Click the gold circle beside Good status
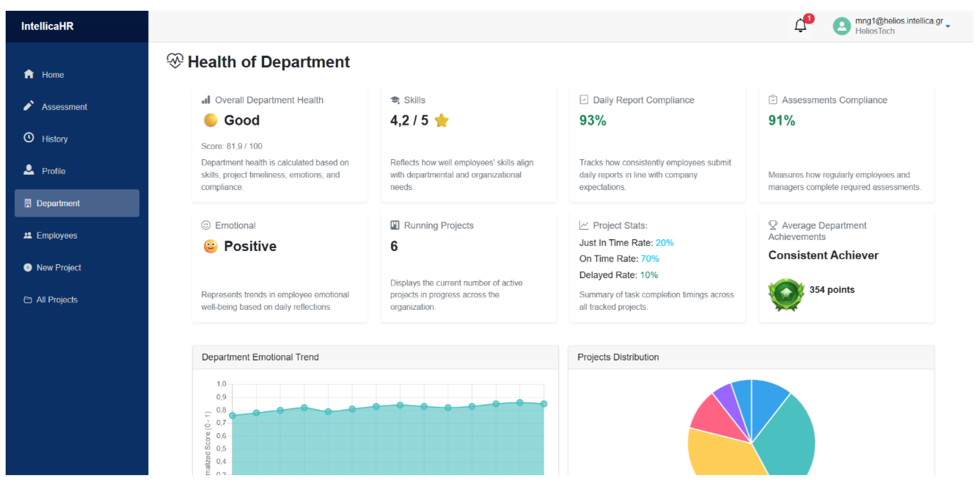Screen dimensions: 980x484 pos(210,120)
